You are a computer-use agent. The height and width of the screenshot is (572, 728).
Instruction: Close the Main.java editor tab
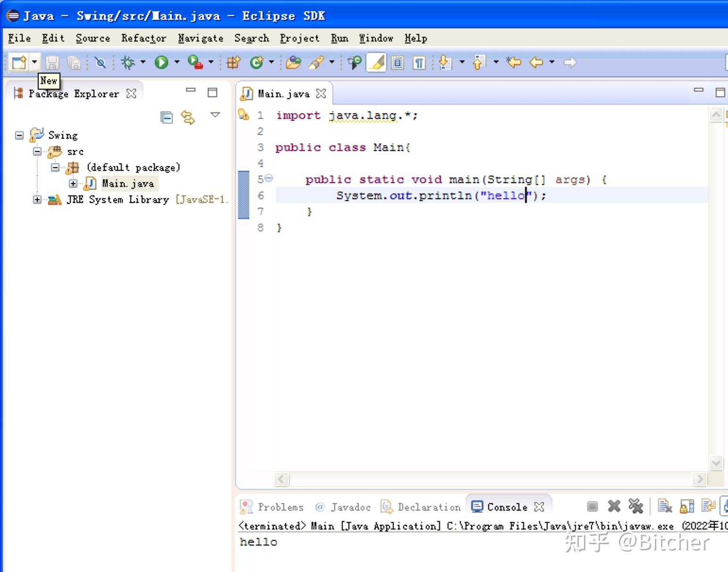[321, 93]
